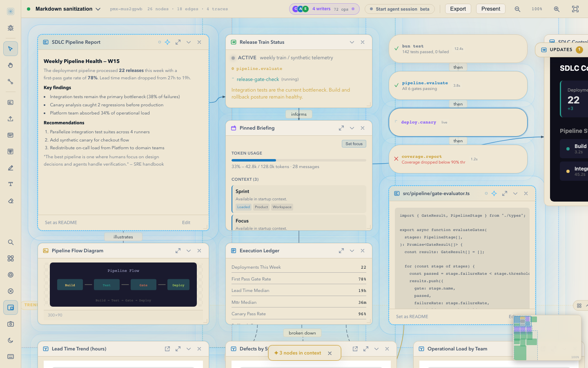Click the zoom out magnifier icon

coord(517,9)
